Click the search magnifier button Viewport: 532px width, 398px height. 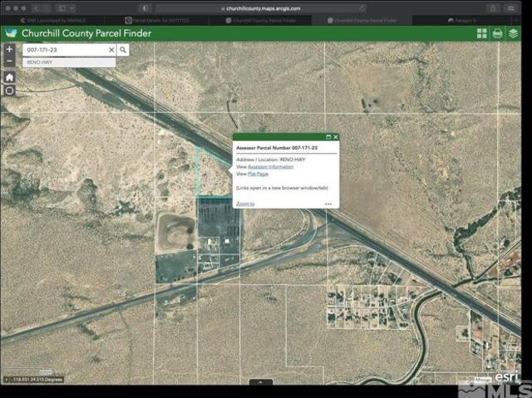[x=123, y=50]
